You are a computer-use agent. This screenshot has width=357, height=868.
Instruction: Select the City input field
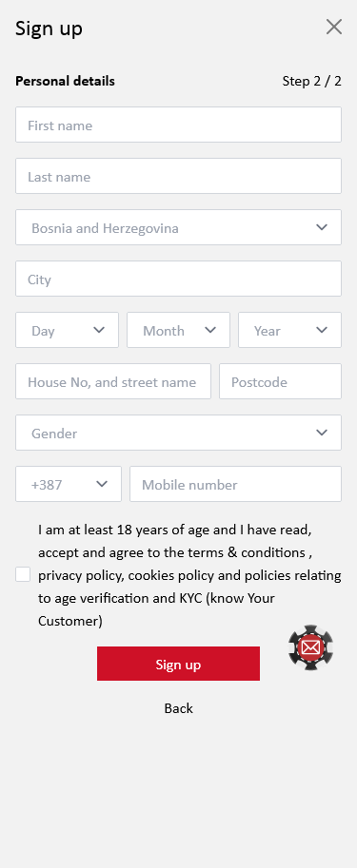pos(179,279)
